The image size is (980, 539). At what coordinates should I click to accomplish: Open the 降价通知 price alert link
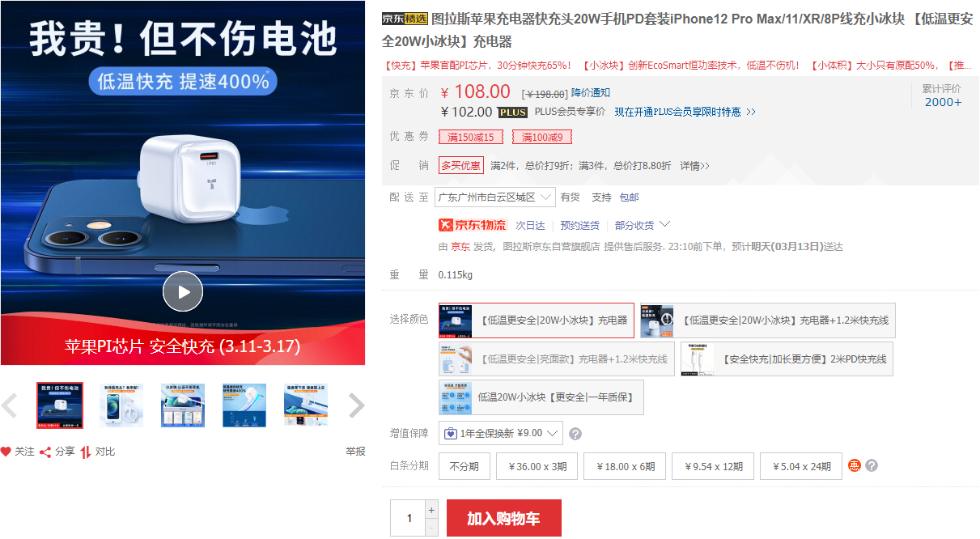(x=591, y=93)
